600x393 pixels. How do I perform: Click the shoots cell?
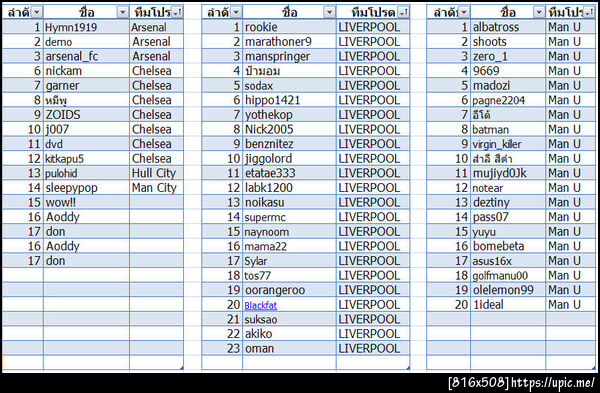[x=508, y=42]
